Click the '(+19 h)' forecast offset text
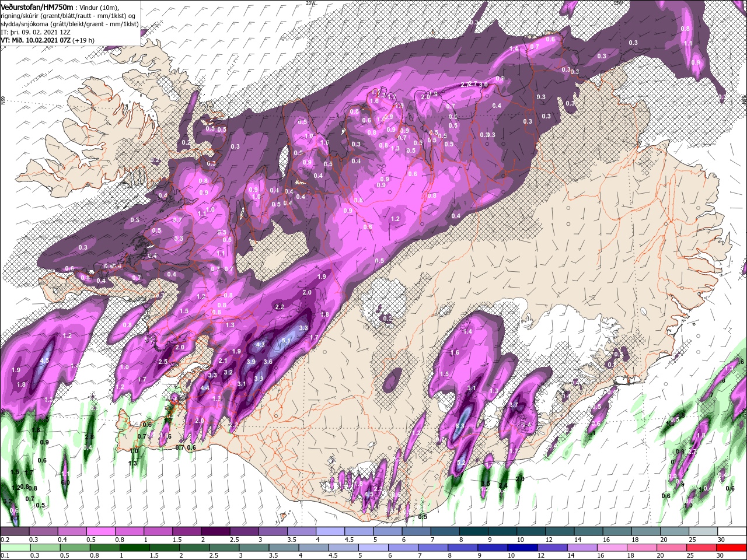This screenshot has height=560, width=747. click(x=83, y=40)
